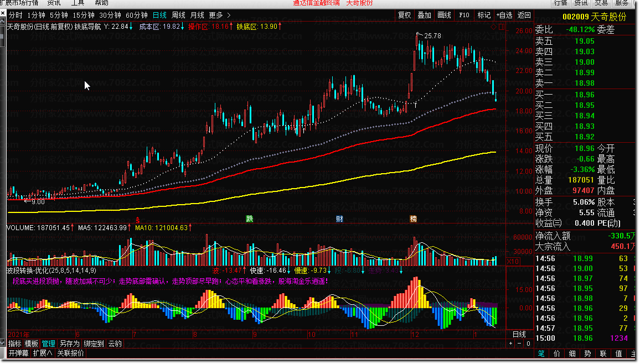Open the 指标 indicator tab
The height and width of the screenshot is (364, 640).
click(x=15, y=344)
